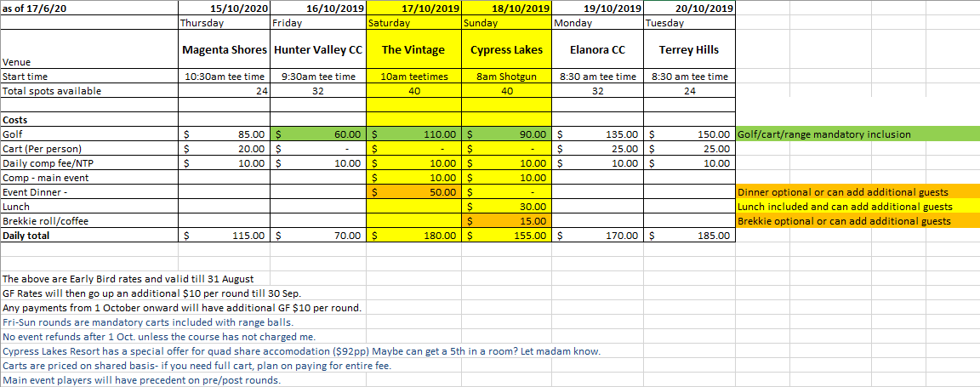980x387 pixels.
Task: Select the Magenta Shores venue cell
Action: tap(224, 50)
